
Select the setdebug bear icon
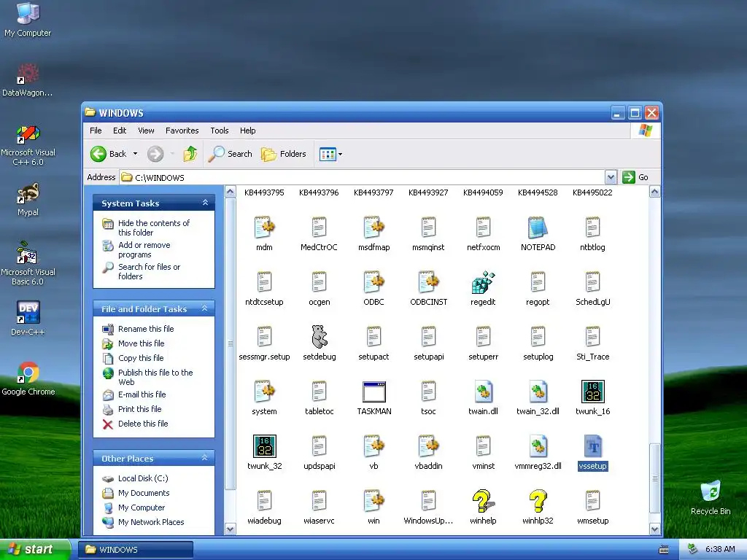click(320, 337)
